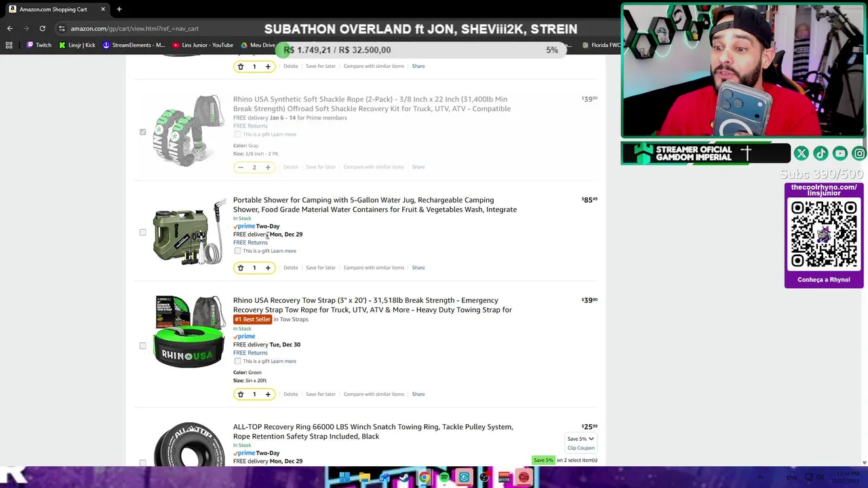Toggle the Rhino Soft Shackle Rope item checkbox
Viewport: 868px width, 488px height.
coord(142,132)
